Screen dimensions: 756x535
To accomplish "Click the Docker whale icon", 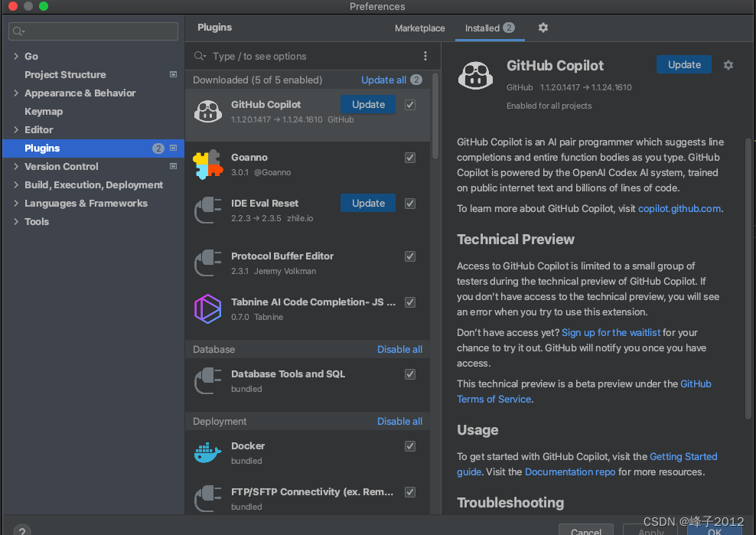I will pyautogui.click(x=208, y=453).
